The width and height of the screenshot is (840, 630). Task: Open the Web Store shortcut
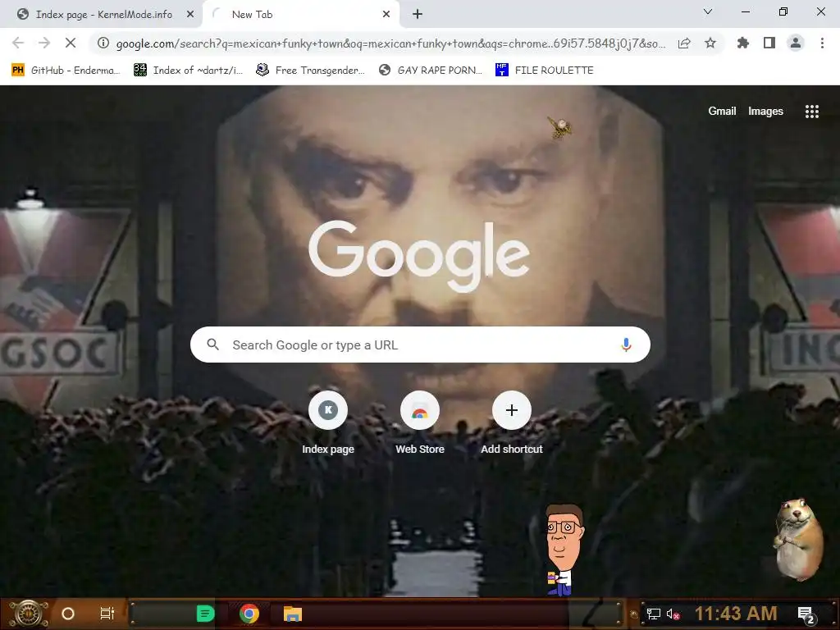point(420,423)
